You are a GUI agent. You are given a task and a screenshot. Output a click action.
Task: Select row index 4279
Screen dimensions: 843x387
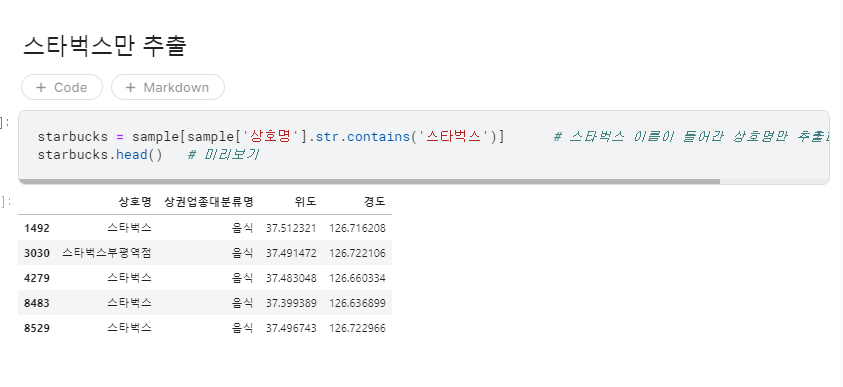[x=37, y=278]
